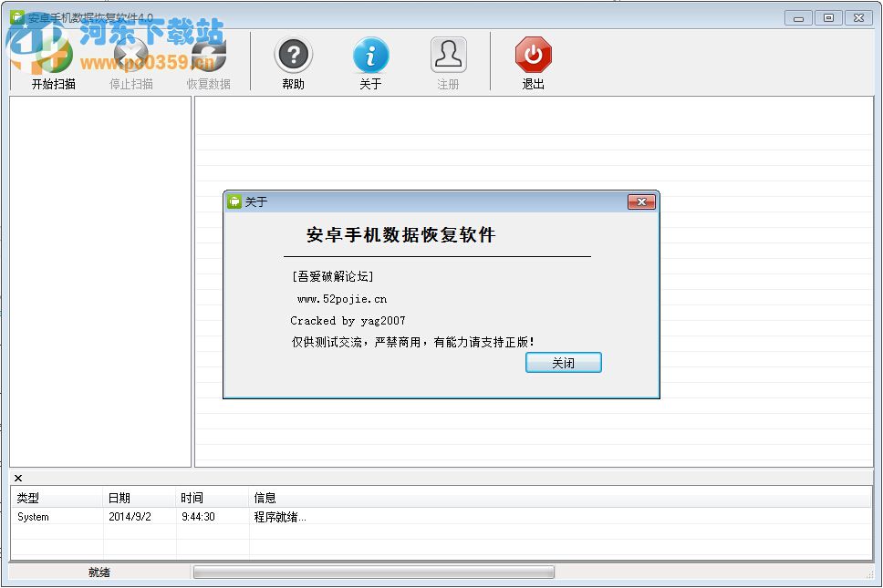
Task: Exit the program via the 退出 icon
Action: click(533, 57)
